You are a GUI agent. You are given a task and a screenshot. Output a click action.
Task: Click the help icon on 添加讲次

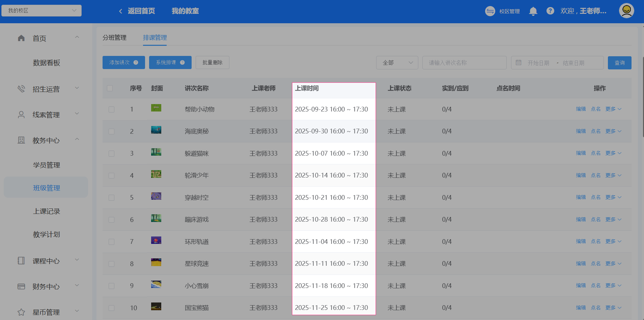[x=136, y=63]
